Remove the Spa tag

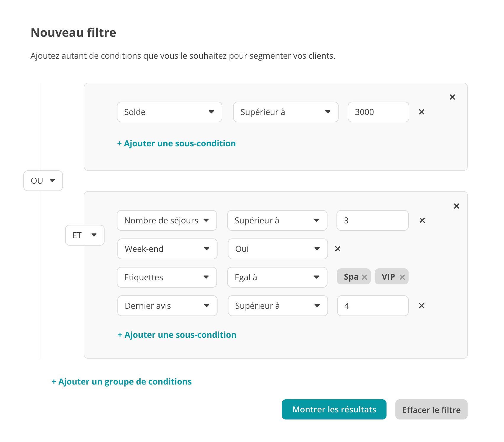365,277
